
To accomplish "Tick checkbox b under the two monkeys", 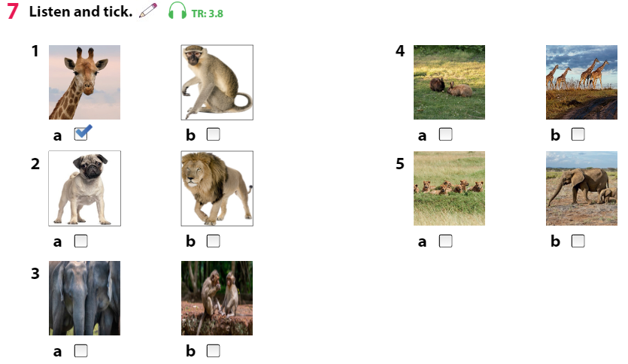I will click(x=213, y=350).
